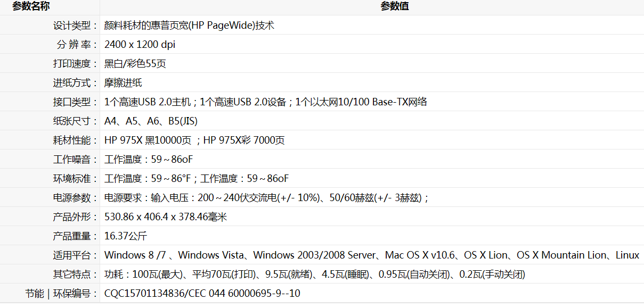644x308 pixels.
Task: Select the 设计类型 label
Action: [x=75, y=25]
